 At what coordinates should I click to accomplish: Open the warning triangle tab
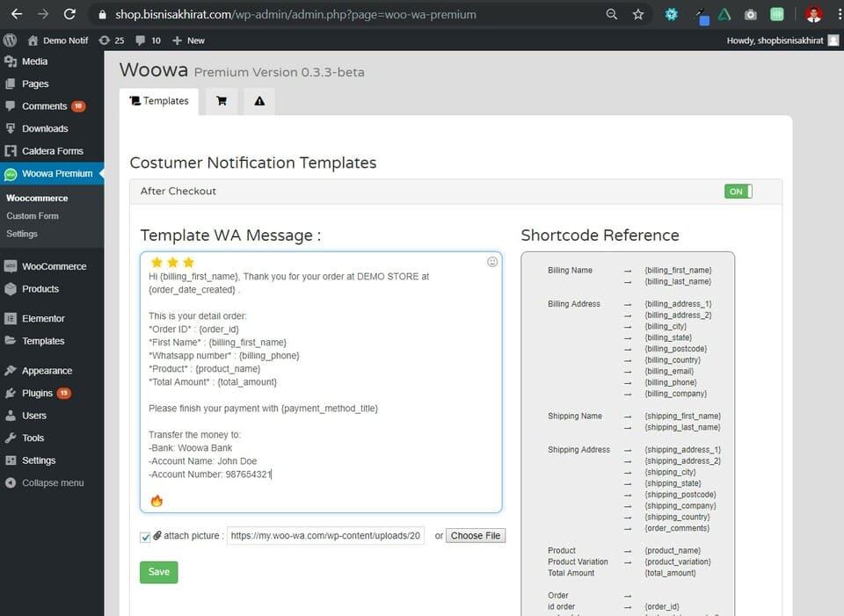coord(259,101)
